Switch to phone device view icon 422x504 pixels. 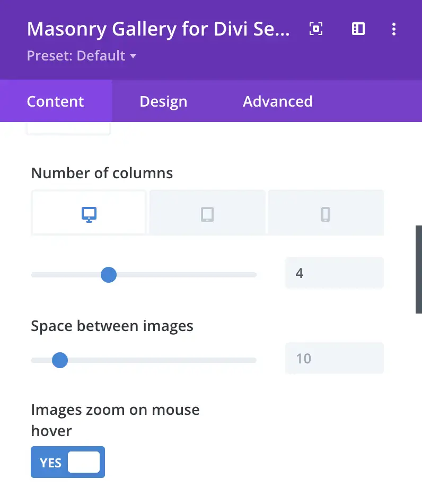coord(326,213)
